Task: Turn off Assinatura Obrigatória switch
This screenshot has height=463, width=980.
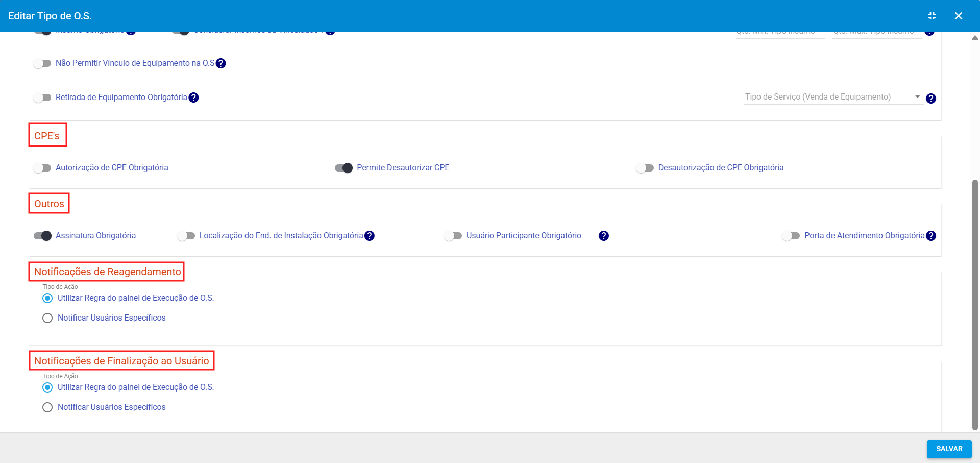Action: coord(43,236)
